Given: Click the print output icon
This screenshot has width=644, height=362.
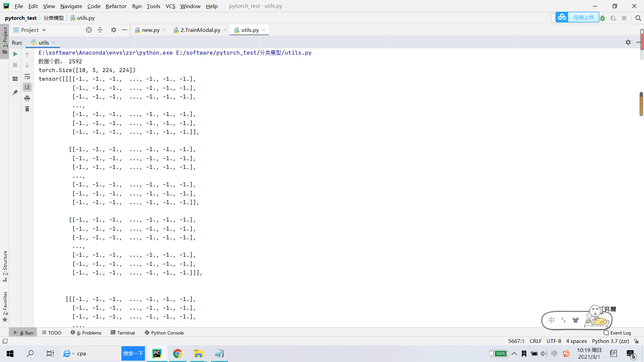Looking at the screenshot, I should (x=27, y=98).
